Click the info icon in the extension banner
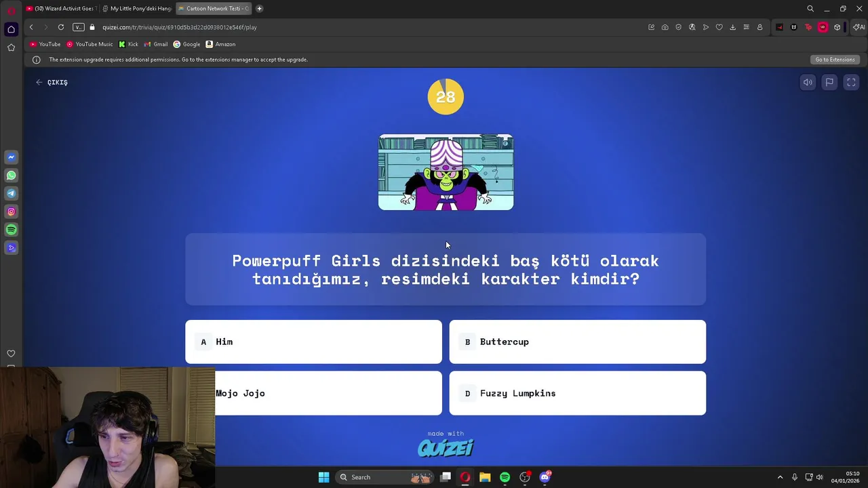Screen dimensions: 868x488 pos(37,60)
